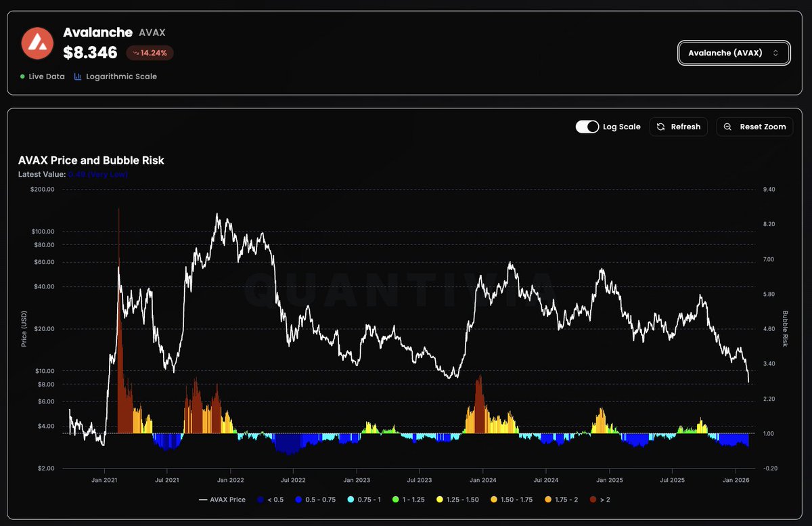Click the Jul 2024 x-axis label
The image size is (812, 526).
[x=546, y=480]
